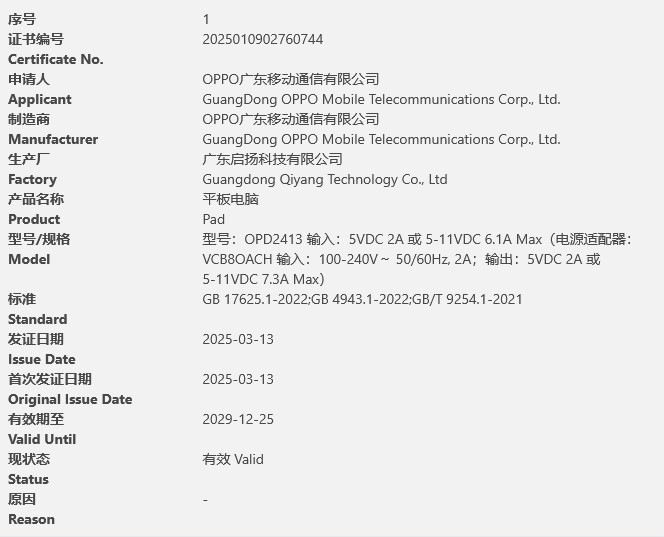Click the Applicant label

point(40,99)
